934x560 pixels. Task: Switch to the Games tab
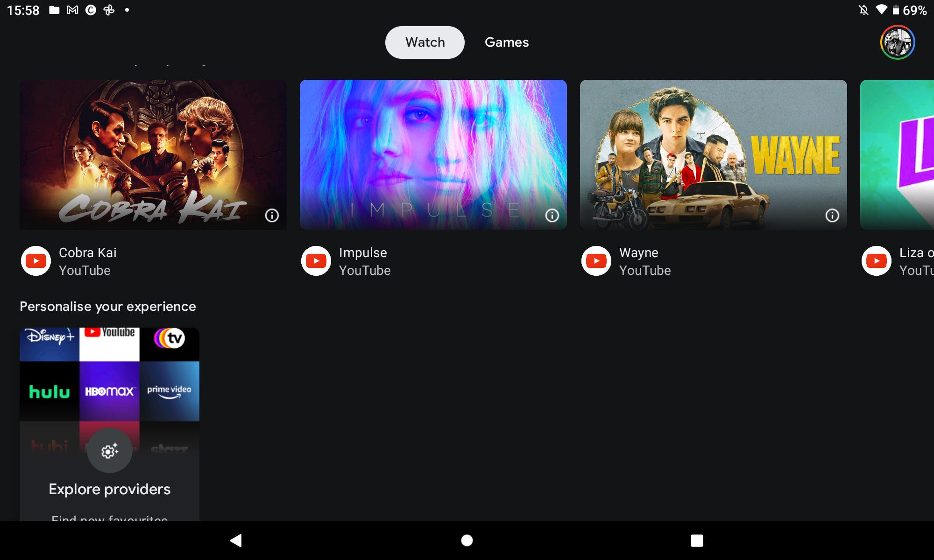pos(507,42)
